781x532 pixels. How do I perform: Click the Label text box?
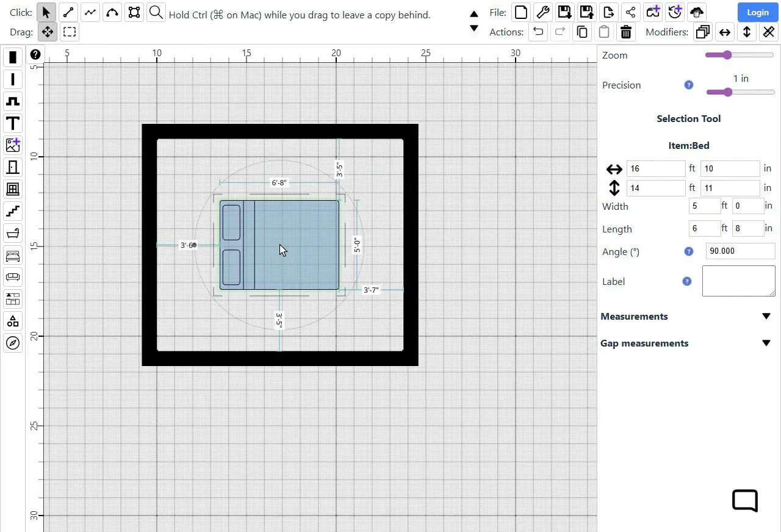pyautogui.click(x=738, y=281)
